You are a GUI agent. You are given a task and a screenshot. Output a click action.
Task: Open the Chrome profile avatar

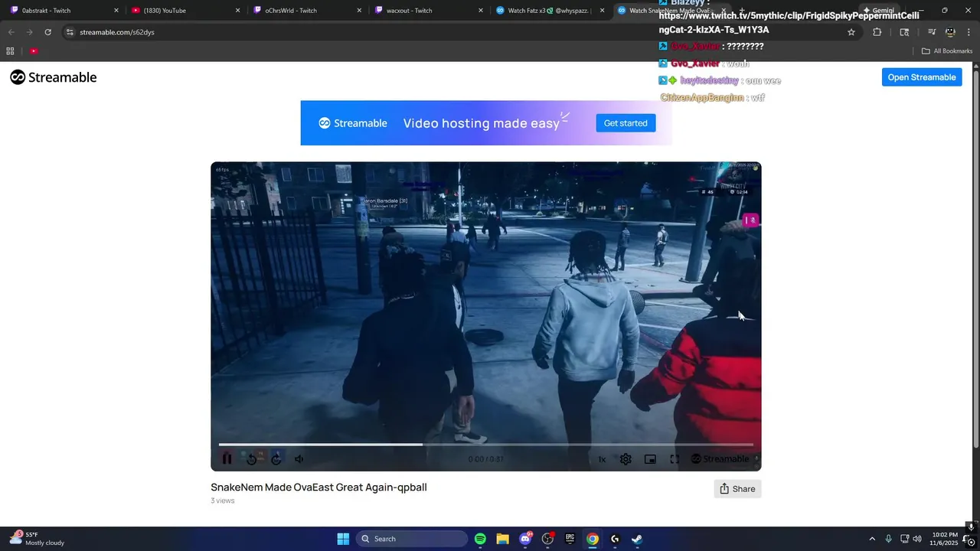pos(950,32)
